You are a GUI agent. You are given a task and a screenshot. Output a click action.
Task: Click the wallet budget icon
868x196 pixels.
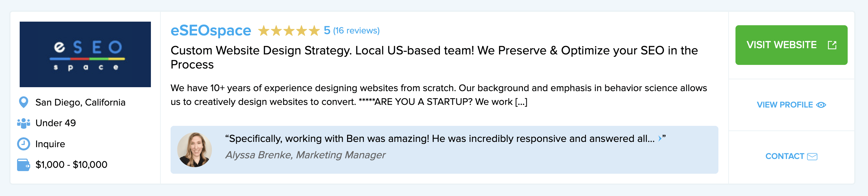(x=24, y=165)
